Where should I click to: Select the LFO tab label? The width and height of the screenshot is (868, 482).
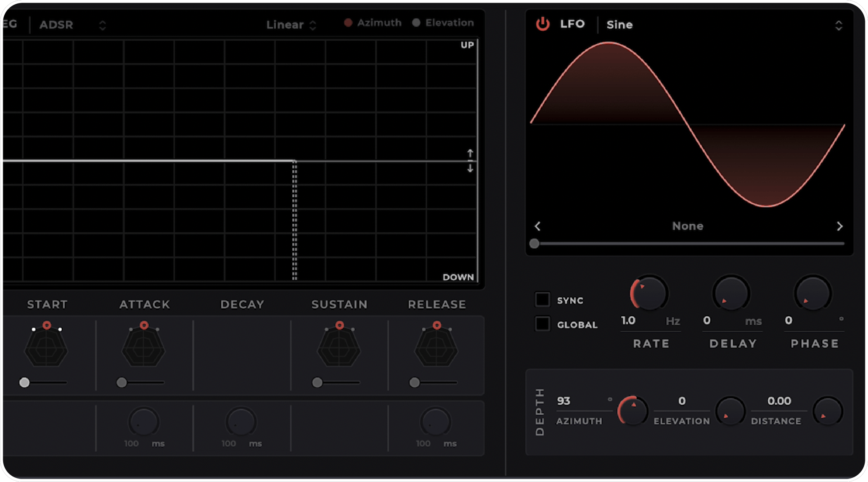click(x=574, y=24)
